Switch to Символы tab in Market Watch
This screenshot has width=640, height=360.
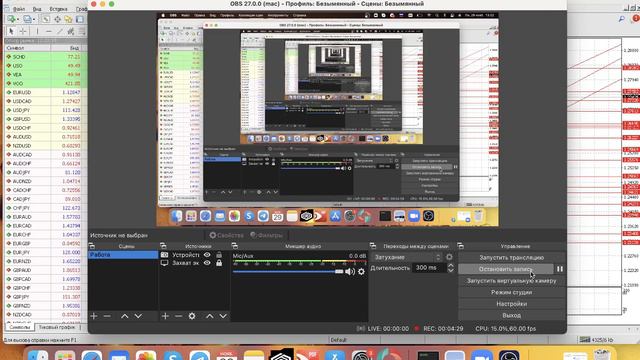(19, 327)
